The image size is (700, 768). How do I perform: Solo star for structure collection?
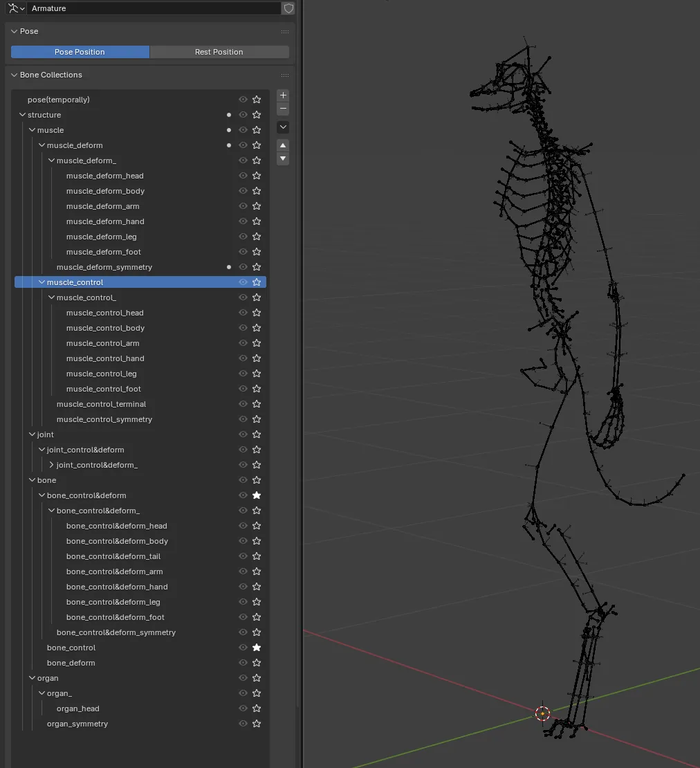tap(257, 115)
